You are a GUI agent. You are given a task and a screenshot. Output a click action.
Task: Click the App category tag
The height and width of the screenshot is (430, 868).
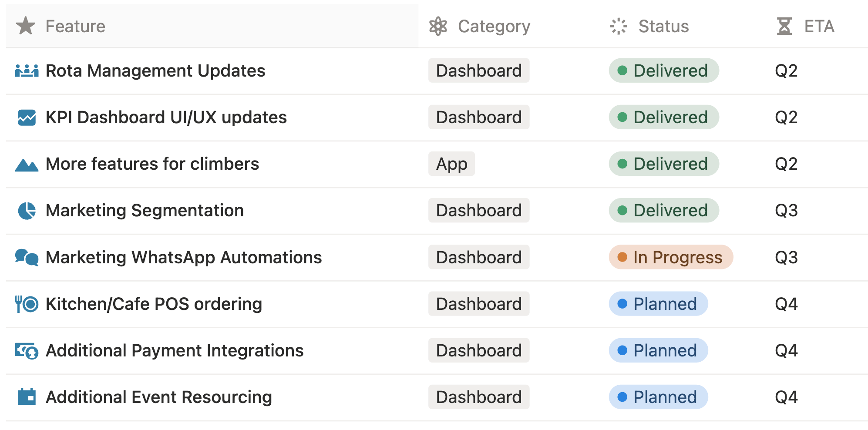click(x=451, y=164)
